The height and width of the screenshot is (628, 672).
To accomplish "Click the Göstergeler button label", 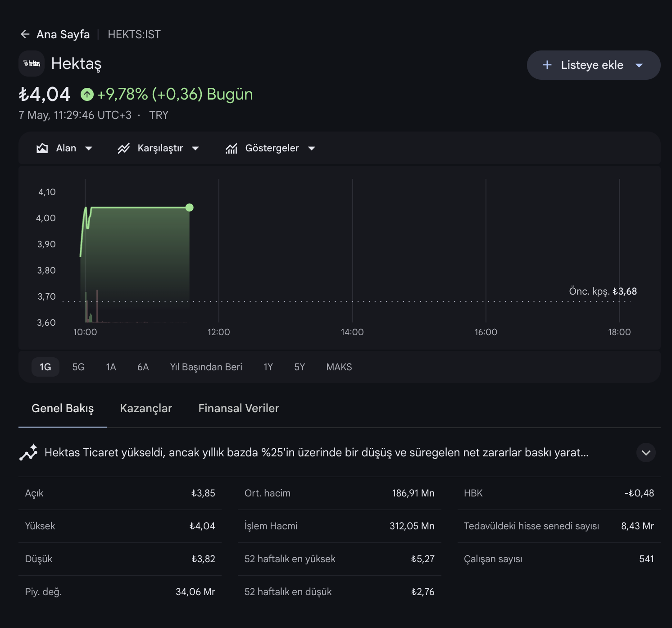I will (272, 148).
